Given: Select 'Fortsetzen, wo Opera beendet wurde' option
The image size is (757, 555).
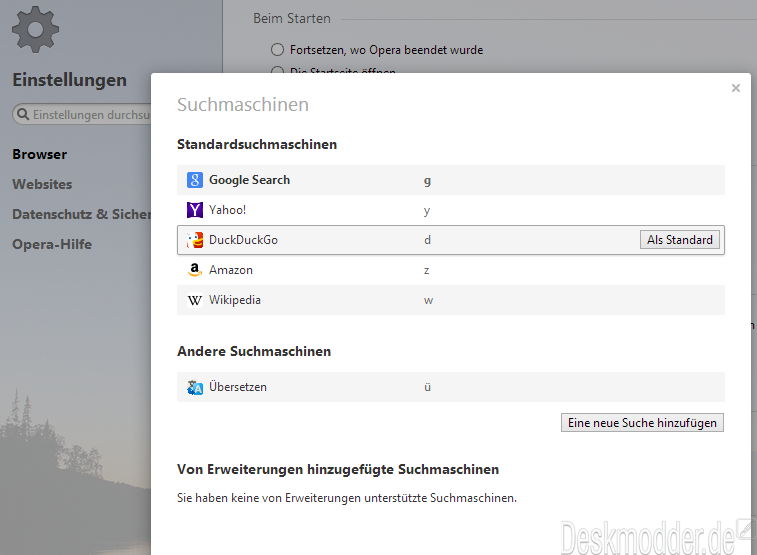Looking at the screenshot, I should (x=277, y=50).
